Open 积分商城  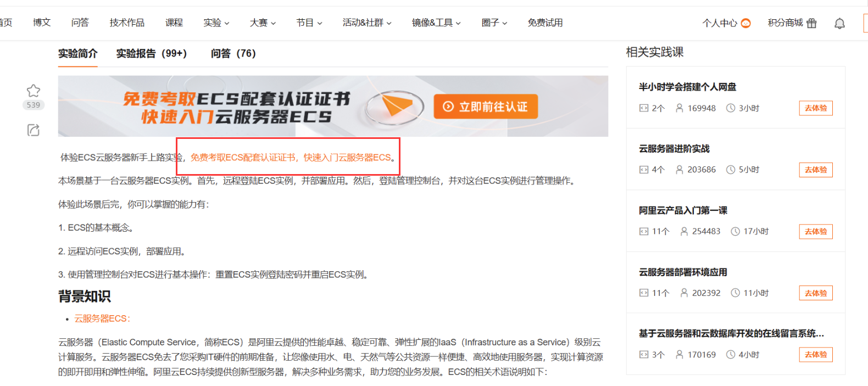click(786, 23)
